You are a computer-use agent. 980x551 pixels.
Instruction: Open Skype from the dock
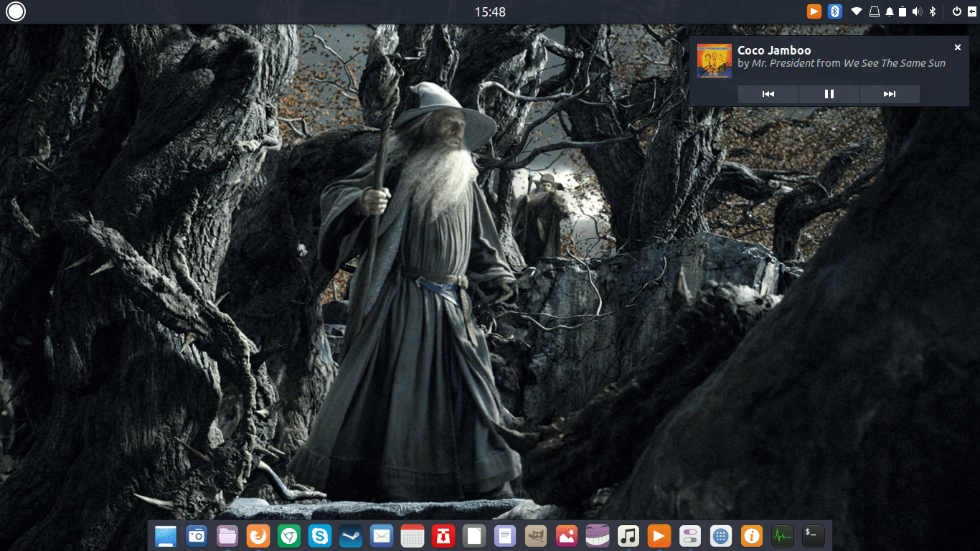[320, 536]
